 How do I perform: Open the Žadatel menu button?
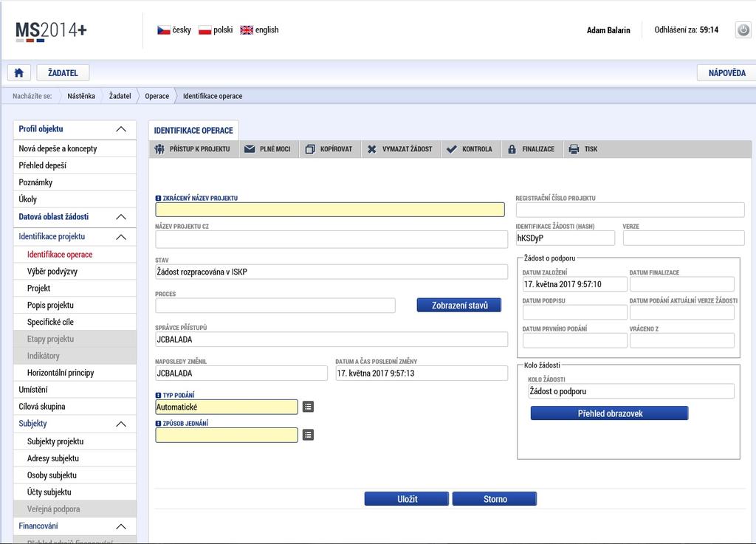[63, 73]
